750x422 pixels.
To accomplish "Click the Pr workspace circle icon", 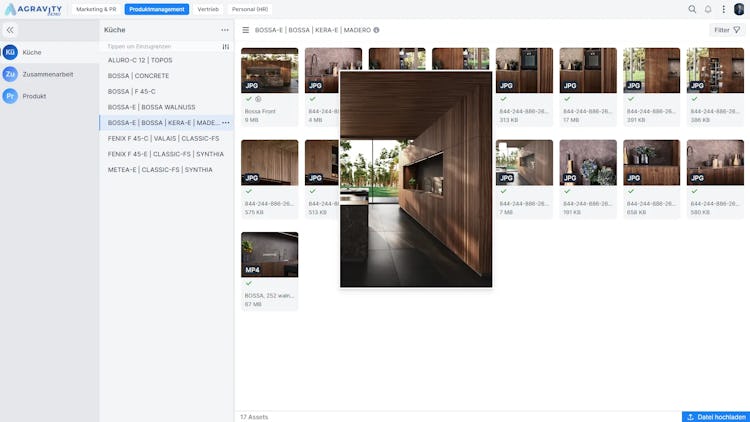I will [10, 96].
